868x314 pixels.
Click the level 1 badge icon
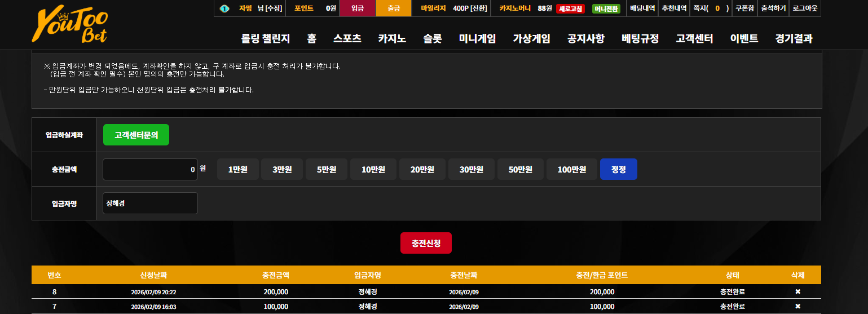click(224, 8)
